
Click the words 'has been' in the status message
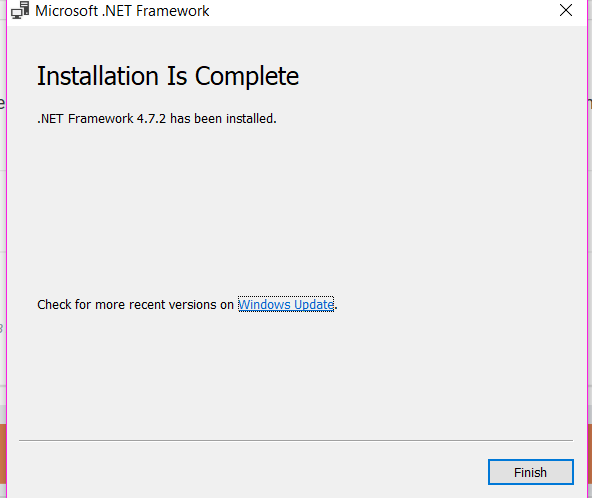point(196,119)
